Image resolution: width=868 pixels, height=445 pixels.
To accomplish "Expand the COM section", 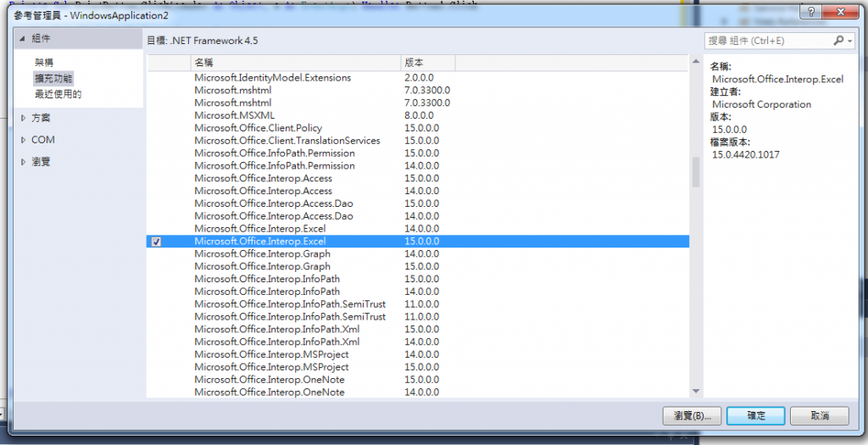I will pyautogui.click(x=23, y=140).
